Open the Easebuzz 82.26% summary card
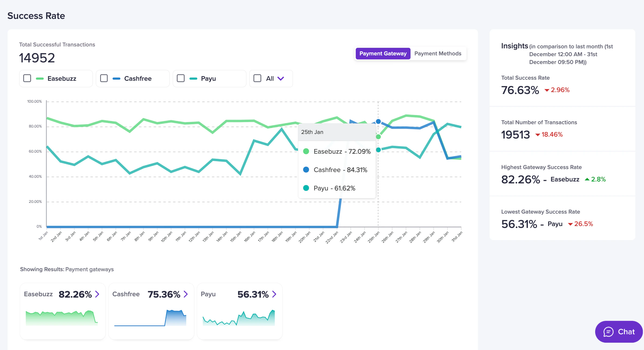Screen dimensions: 644x350 pos(63,311)
